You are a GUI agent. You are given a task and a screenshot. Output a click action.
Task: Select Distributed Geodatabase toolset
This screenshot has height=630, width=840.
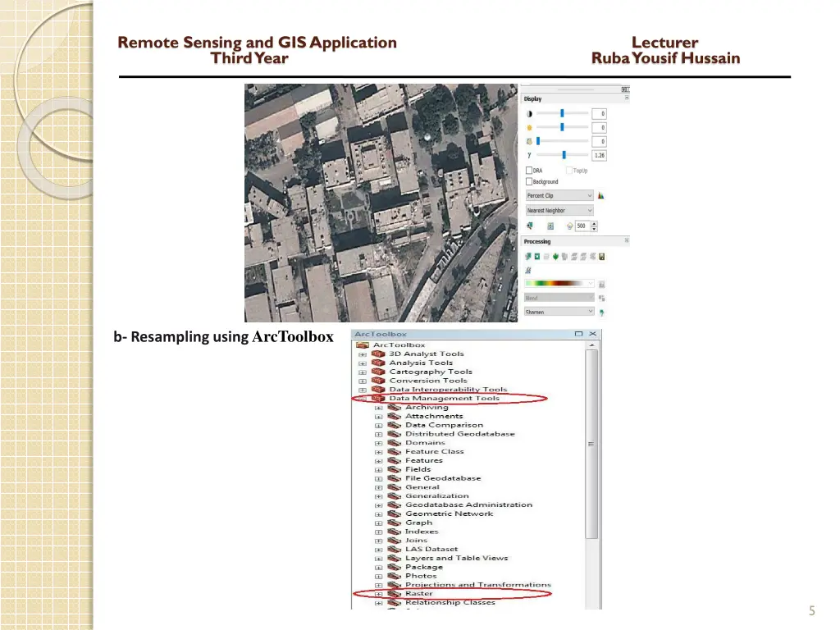point(459,434)
